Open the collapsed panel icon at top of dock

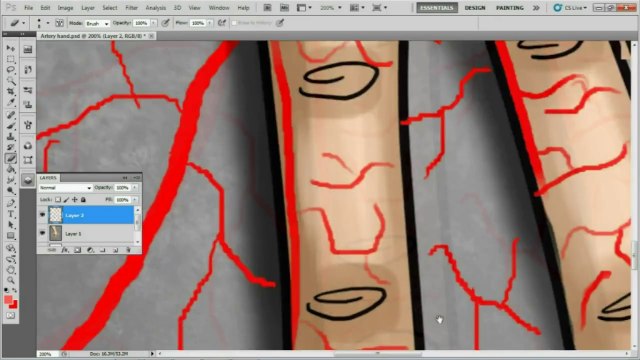click(x=28, y=50)
